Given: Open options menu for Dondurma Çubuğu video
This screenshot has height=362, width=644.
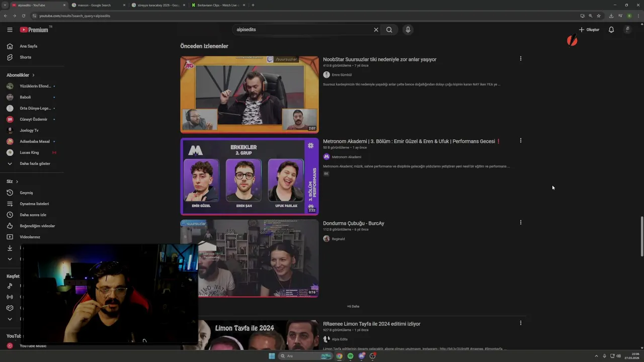Looking at the screenshot, I should click(x=521, y=222).
